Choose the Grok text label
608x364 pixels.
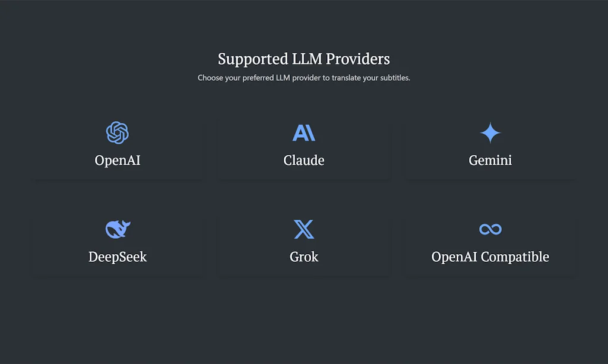click(304, 257)
